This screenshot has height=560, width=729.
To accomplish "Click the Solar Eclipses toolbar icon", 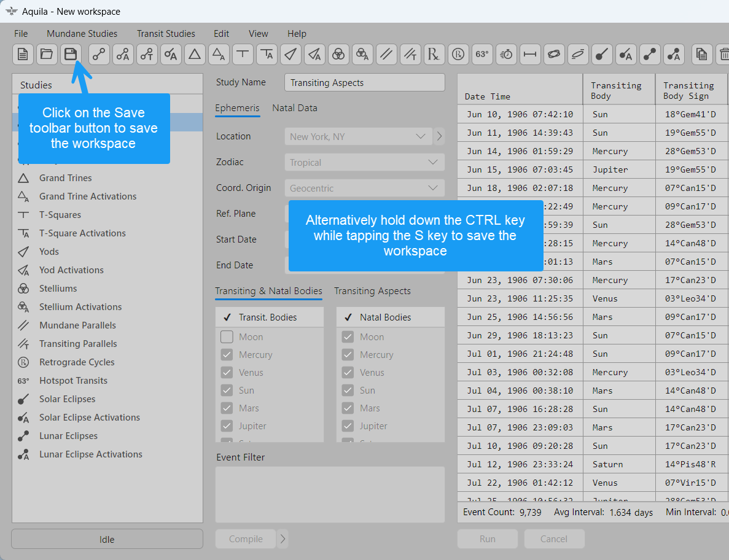I will click(x=602, y=55).
